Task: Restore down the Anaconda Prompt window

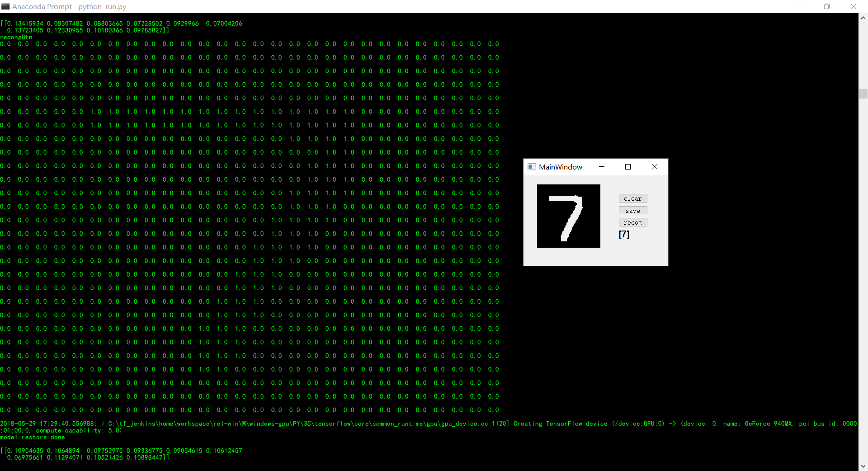Action: [x=827, y=6]
